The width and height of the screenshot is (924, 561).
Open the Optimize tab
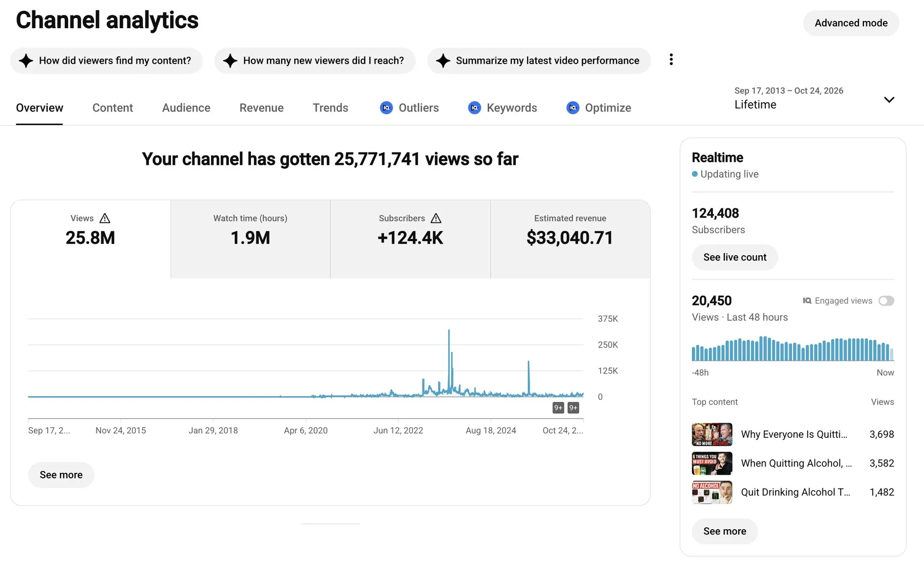pos(599,108)
